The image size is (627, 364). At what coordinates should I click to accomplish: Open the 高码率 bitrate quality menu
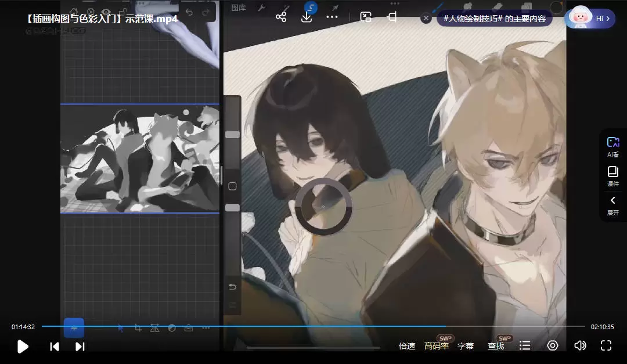pos(437,346)
